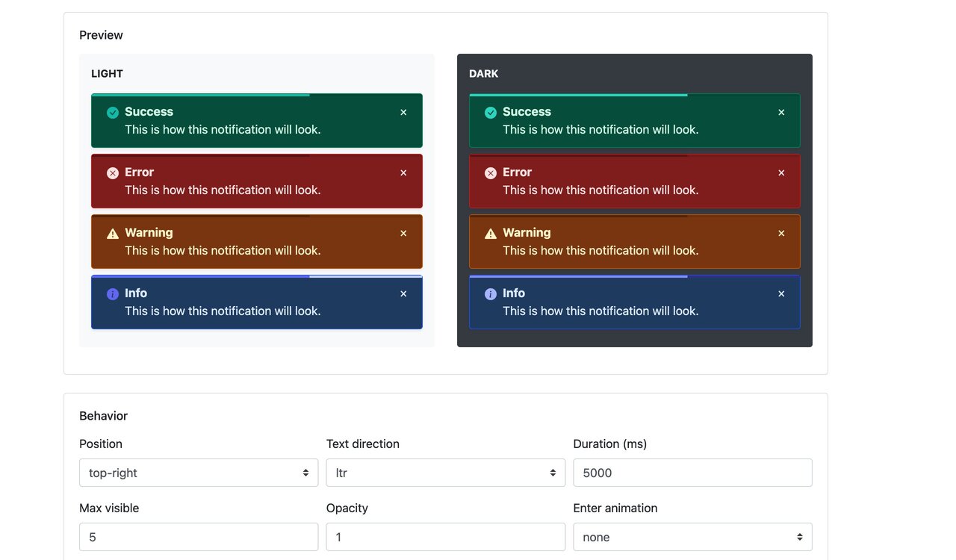Viewport: 956px width, 560px height.
Task: Dismiss the Light Warning notification
Action: click(x=403, y=233)
